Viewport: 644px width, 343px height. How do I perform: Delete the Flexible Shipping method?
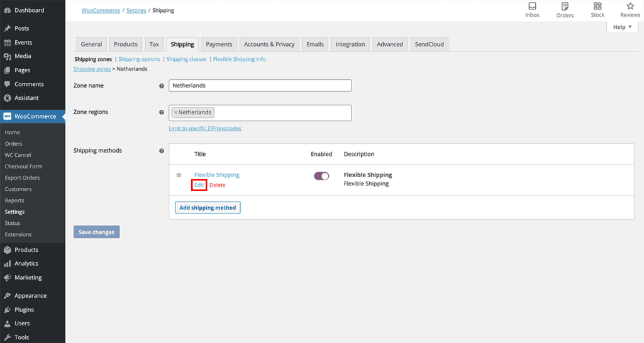click(217, 185)
